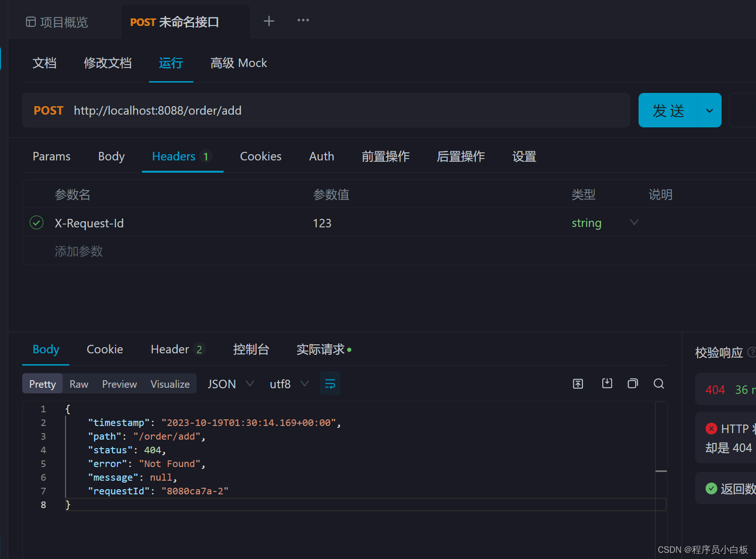Click the "timestamp" line in response

coord(215,423)
